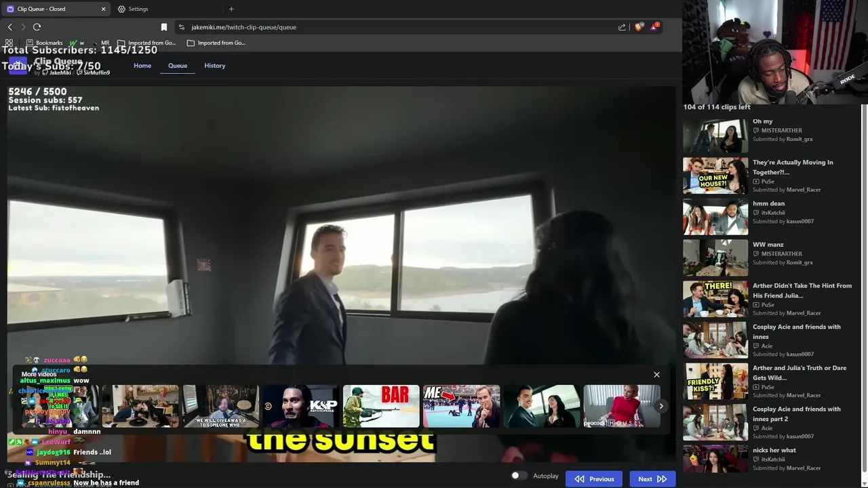Image resolution: width=868 pixels, height=488 pixels.
Task: Open the History navigation tab
Action: pos(215,66)
